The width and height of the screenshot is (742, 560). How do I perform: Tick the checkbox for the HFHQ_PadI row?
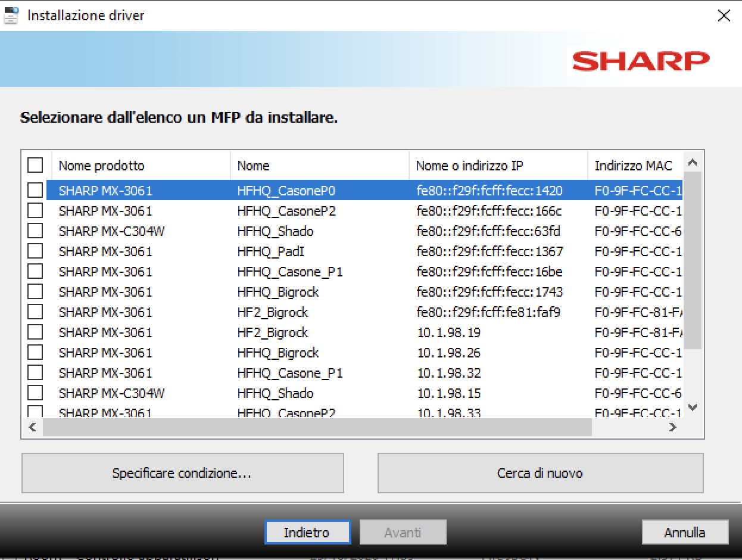tap(35, 251)
